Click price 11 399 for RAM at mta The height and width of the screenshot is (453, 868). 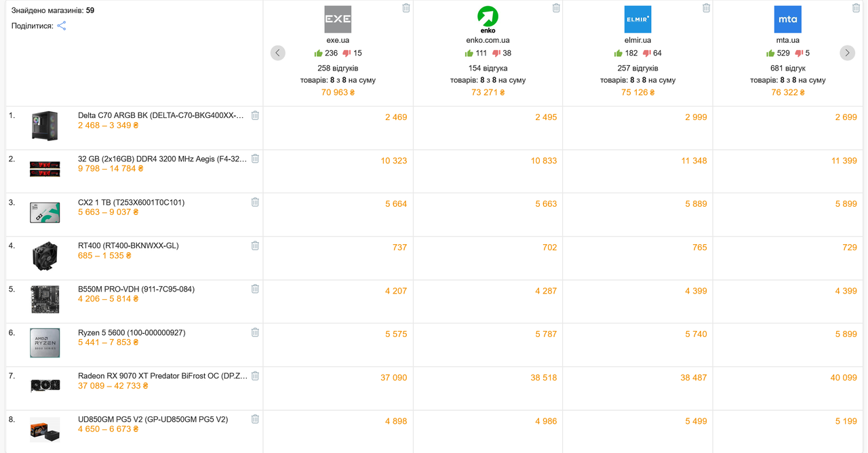click(844, 161)
